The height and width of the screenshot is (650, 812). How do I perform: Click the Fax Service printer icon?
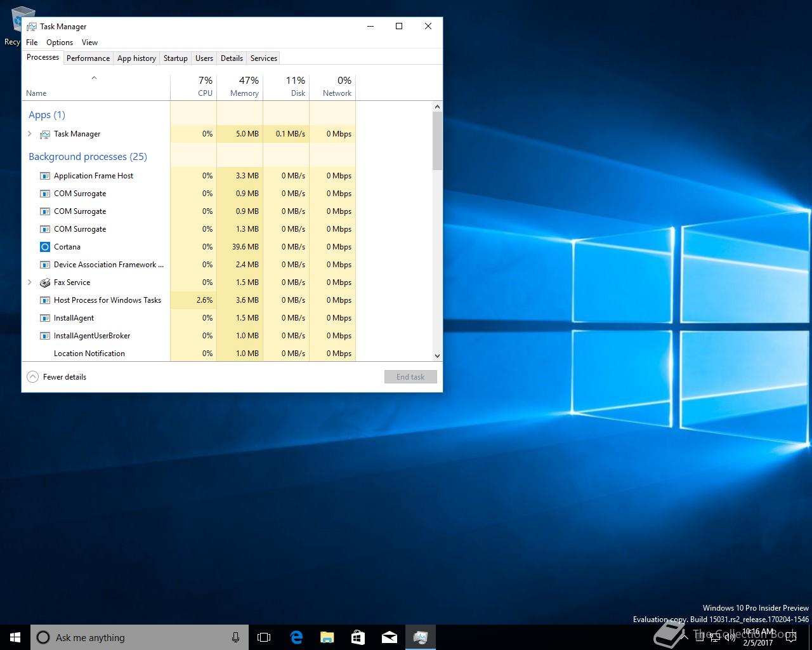point(45,282)
